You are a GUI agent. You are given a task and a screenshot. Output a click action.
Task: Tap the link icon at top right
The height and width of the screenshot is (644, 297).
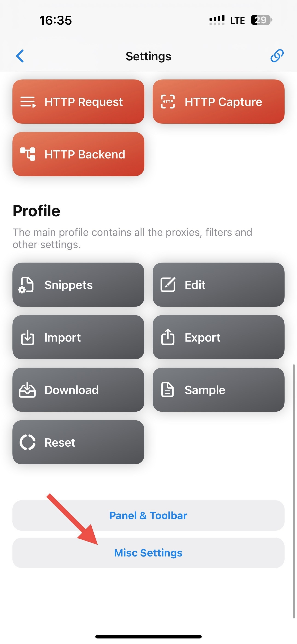click(277, 56)
